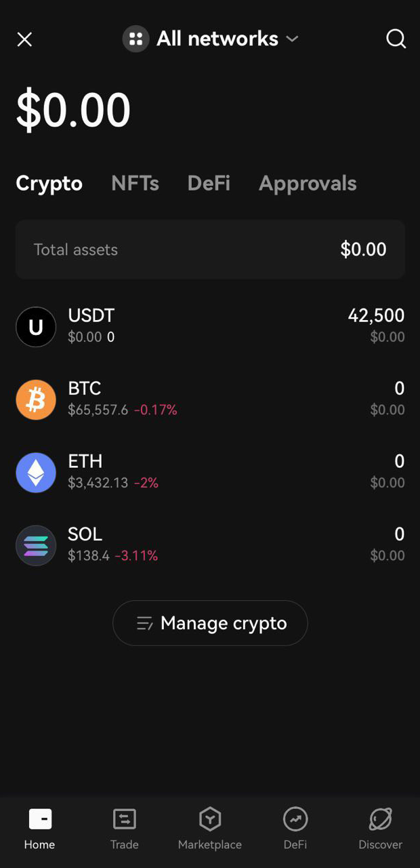Image resolution: width=420 pixels, height=868 pixels.
Task: Expand the All networks dropdown
Action: (x=210, y=39)
